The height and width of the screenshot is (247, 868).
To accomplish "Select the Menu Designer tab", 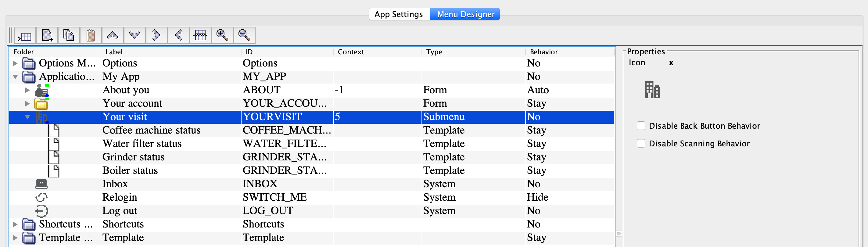I will click(x=465, y=14).
